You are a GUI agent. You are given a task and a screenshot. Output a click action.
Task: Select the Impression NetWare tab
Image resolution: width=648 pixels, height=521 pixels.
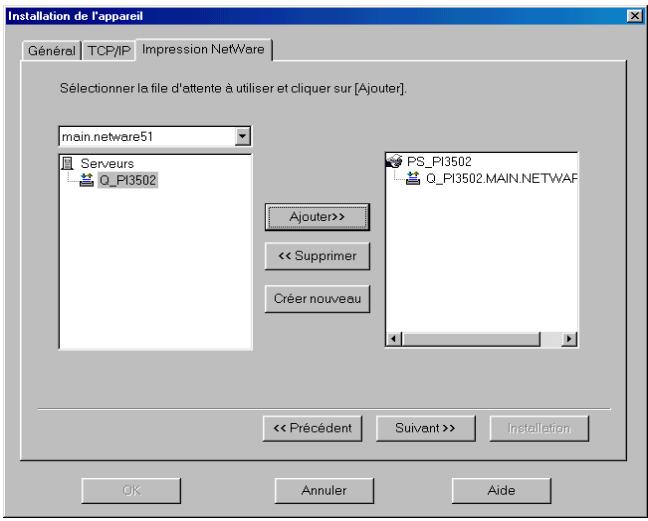tap(203, 50)
